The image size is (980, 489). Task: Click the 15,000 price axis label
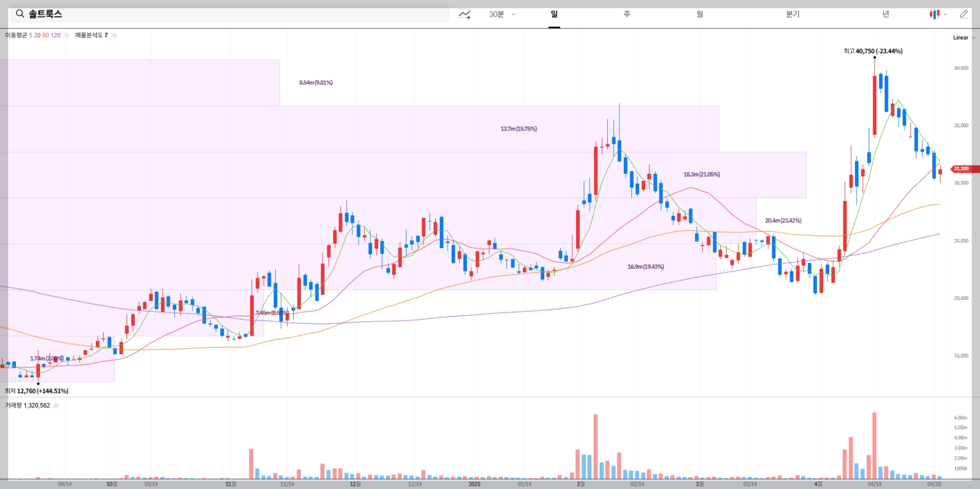(x=961, y=356)
